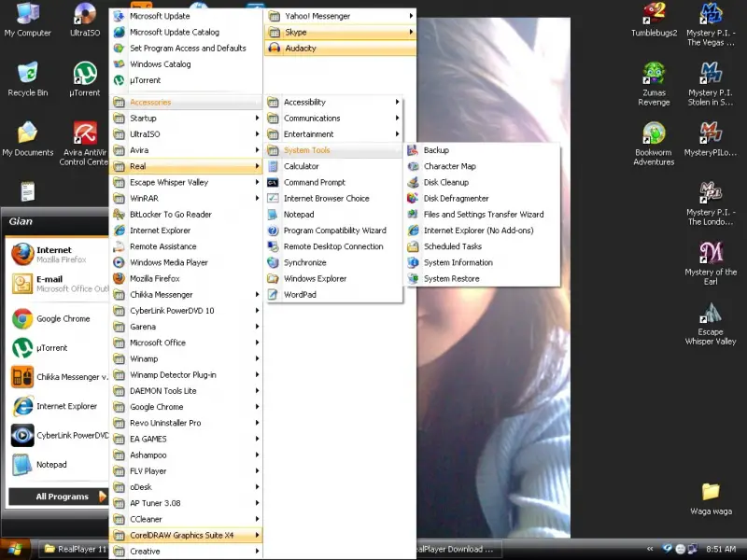
Task: Open Tumblebugs2 desktop shortcut
Action: pos(655,20)
